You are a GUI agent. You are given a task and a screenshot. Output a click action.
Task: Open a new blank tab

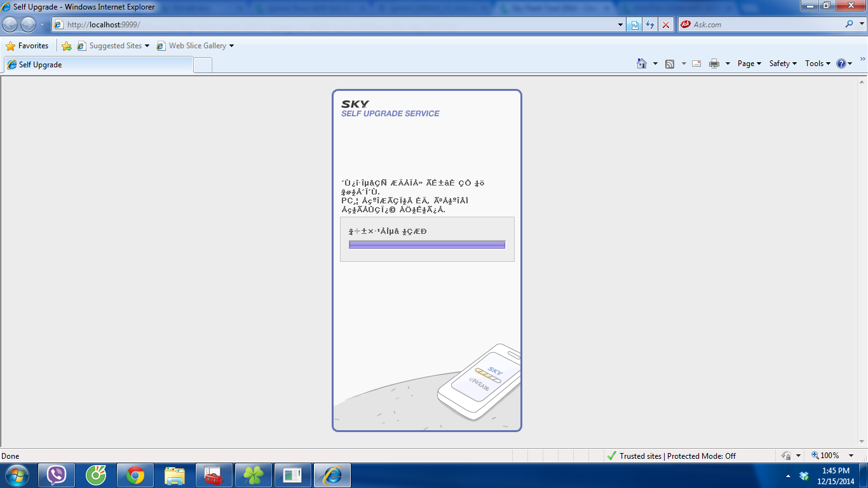202,65
